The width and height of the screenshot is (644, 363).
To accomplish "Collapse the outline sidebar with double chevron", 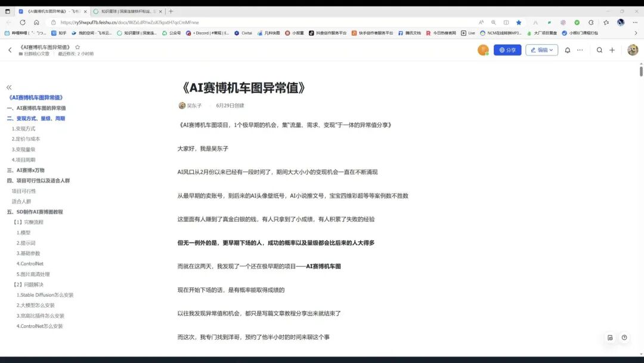I will pos(9,87).
